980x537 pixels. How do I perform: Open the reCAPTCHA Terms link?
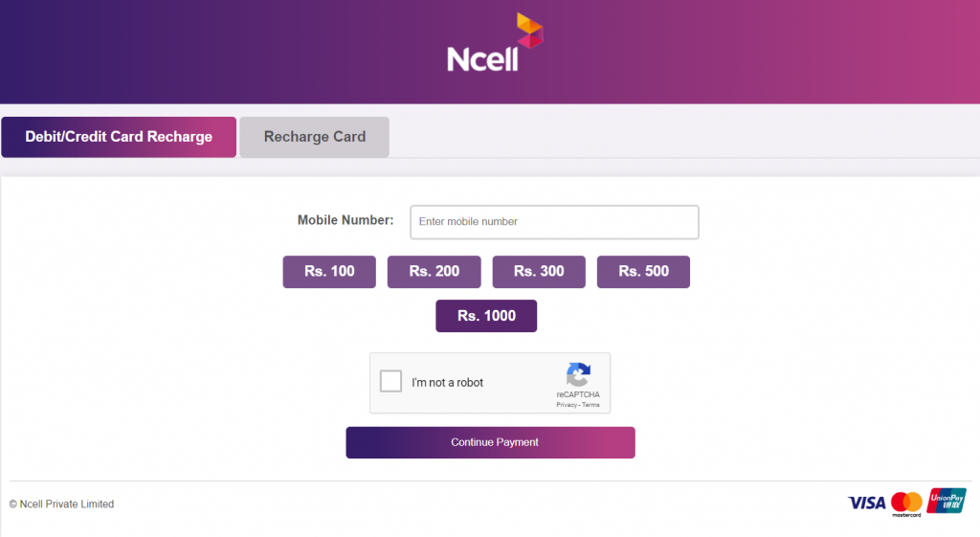pyautogui.click(x=590, y=405)
